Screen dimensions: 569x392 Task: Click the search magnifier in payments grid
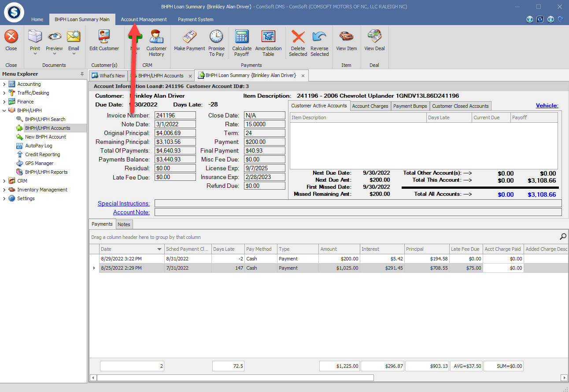pyautogui.click(x=563, y=237)
